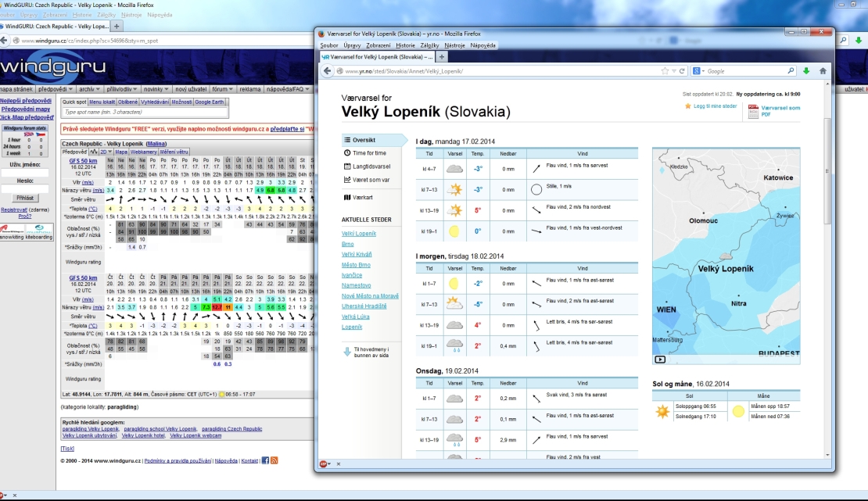Click the search magnifier in the WindGURU window toolbar

(x=843, y=41)
